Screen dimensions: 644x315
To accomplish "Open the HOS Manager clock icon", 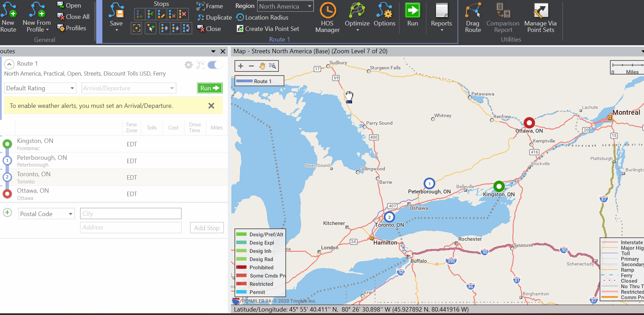I will pyautogui.click(x=327, y=11).
